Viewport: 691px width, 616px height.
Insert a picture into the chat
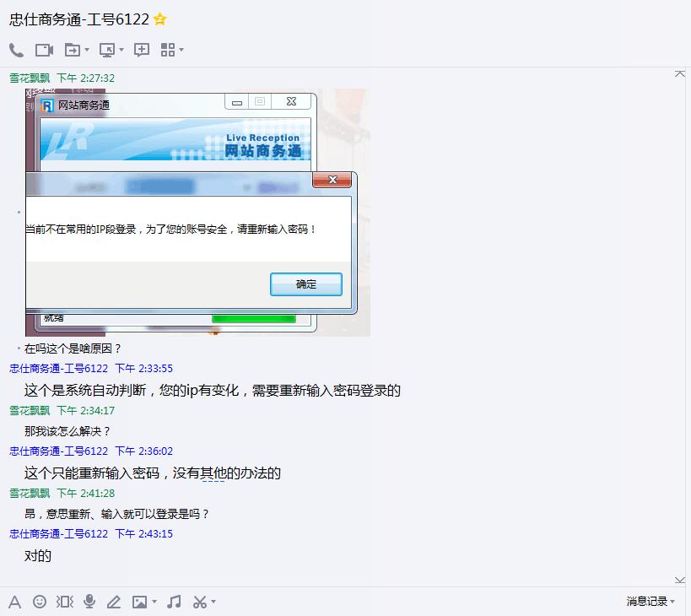(x=139, y=602)
